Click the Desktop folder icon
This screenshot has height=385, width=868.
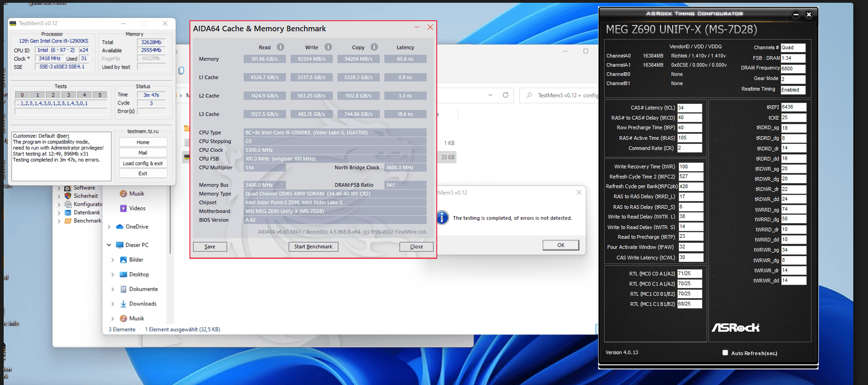coord(123,275)
